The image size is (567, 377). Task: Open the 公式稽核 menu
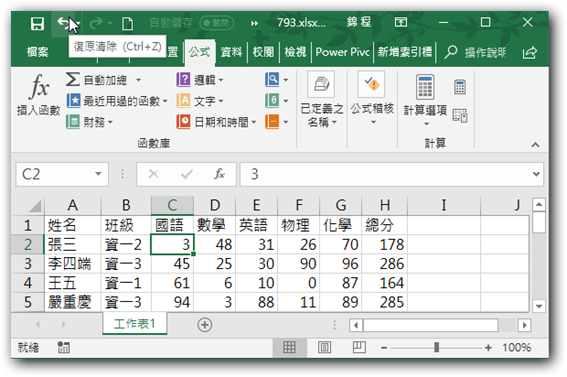click(x=372, y=98)
